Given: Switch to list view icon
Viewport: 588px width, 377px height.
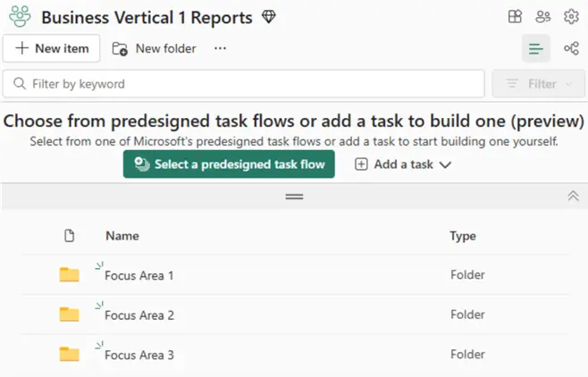Looking at the screenshot, I should [x=536, y=48].
